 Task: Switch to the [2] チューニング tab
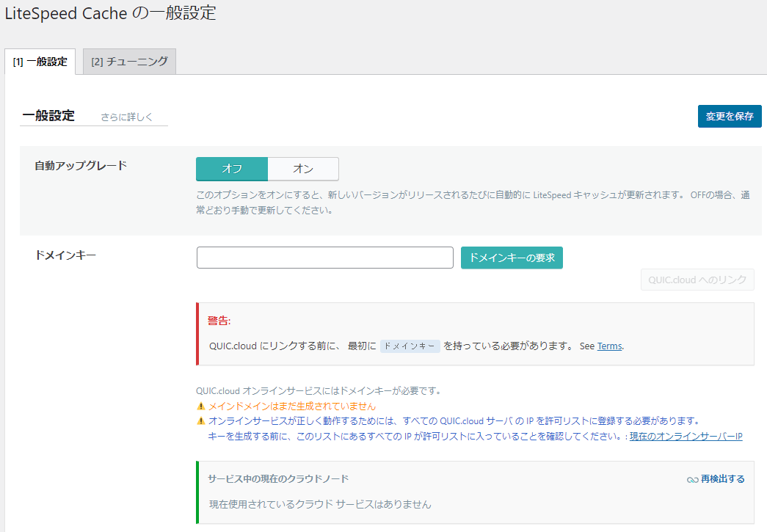coord(130,62)
